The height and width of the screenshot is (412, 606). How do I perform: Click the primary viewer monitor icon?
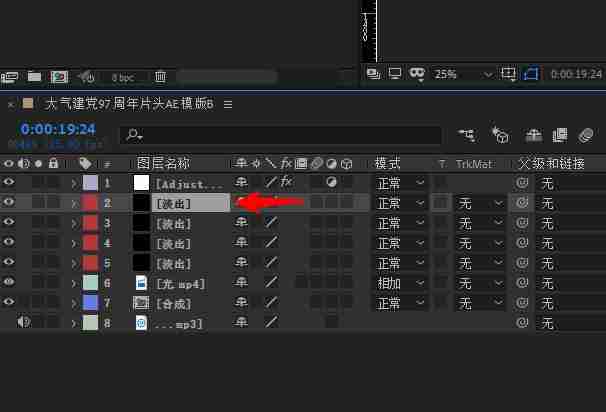pos(395,73)
